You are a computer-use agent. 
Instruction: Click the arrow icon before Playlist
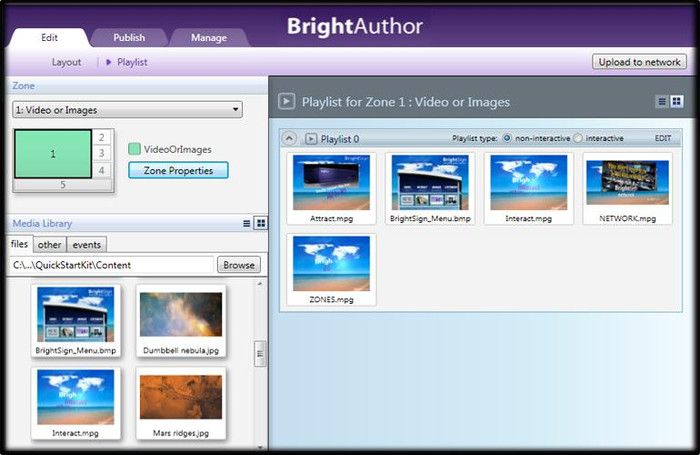(x=108, y=62)
